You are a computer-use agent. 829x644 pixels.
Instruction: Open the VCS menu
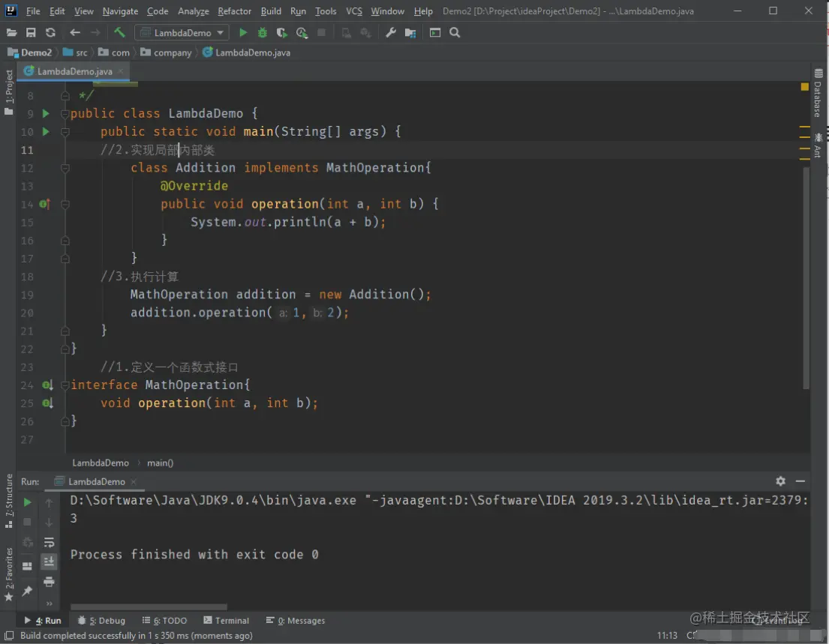pos(353,11)
